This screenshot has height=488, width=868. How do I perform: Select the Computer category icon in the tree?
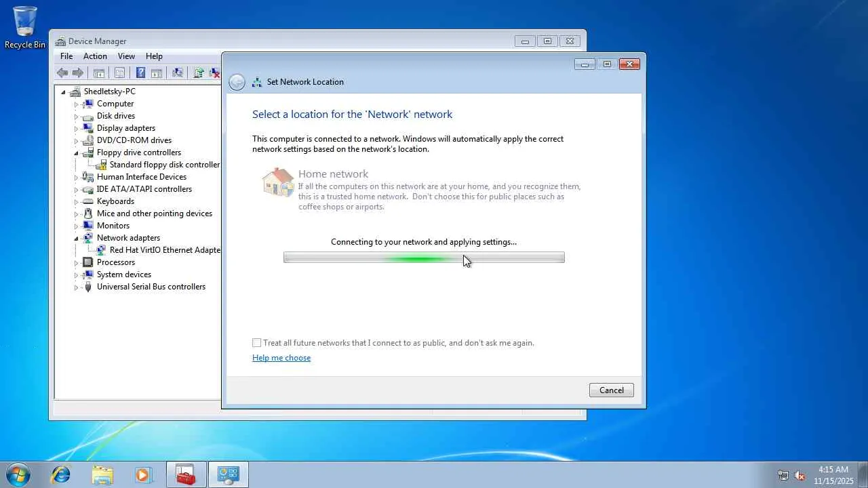[x=87, y=104]
